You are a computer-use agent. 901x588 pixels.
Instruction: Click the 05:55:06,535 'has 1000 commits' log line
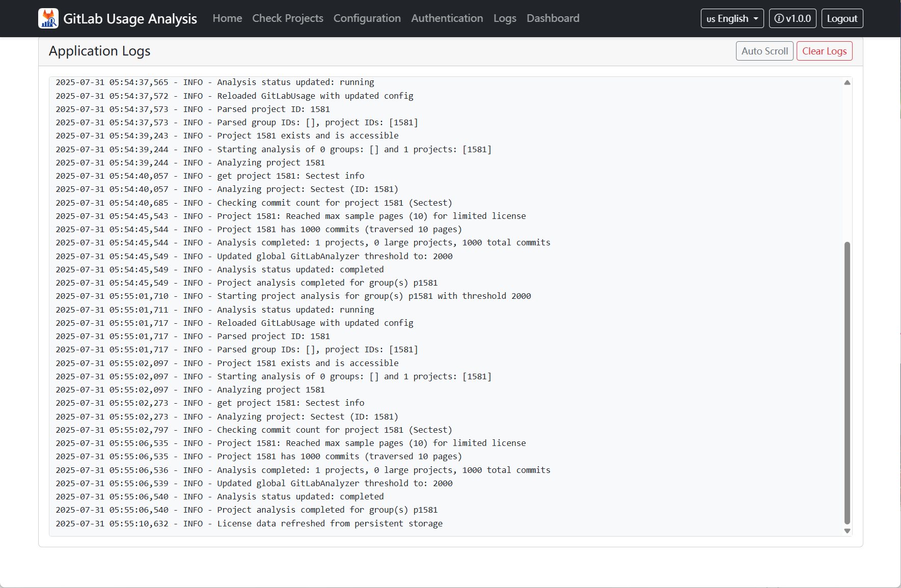[259, 456]
